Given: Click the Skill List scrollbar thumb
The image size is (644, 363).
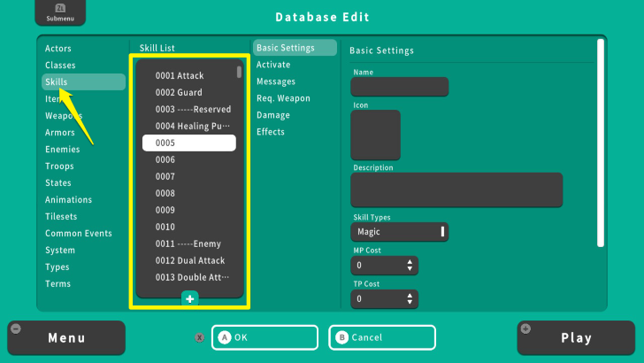Looking at the screenshot, I should coord(239,73).
